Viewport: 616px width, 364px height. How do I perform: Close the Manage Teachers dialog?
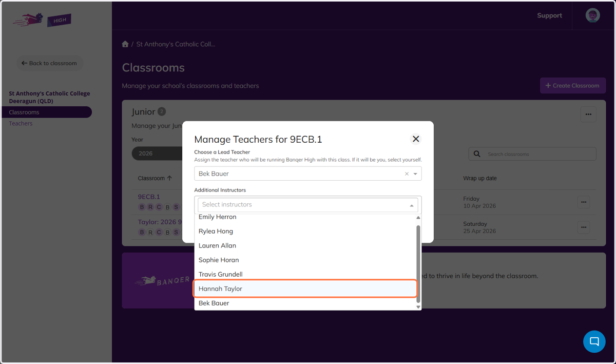tap(416, 139)
